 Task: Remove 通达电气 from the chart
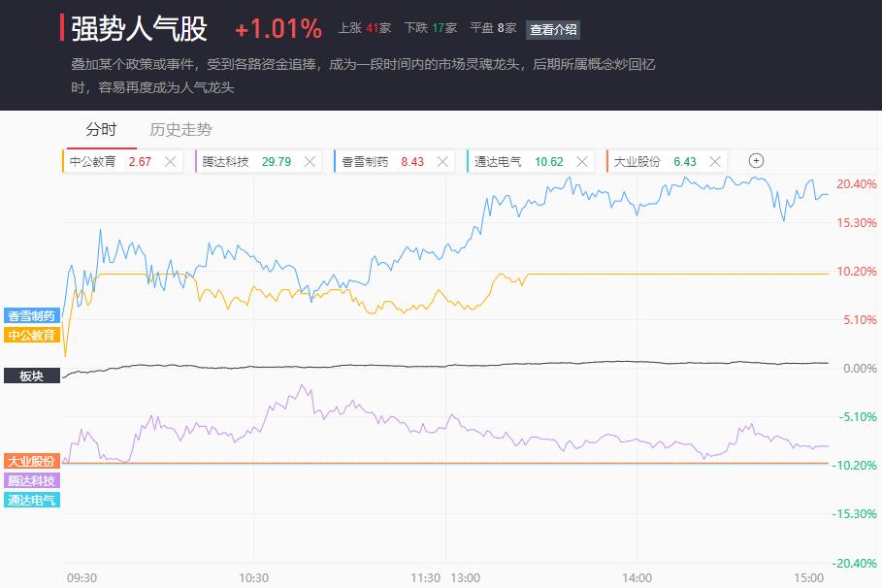(582, 162)
